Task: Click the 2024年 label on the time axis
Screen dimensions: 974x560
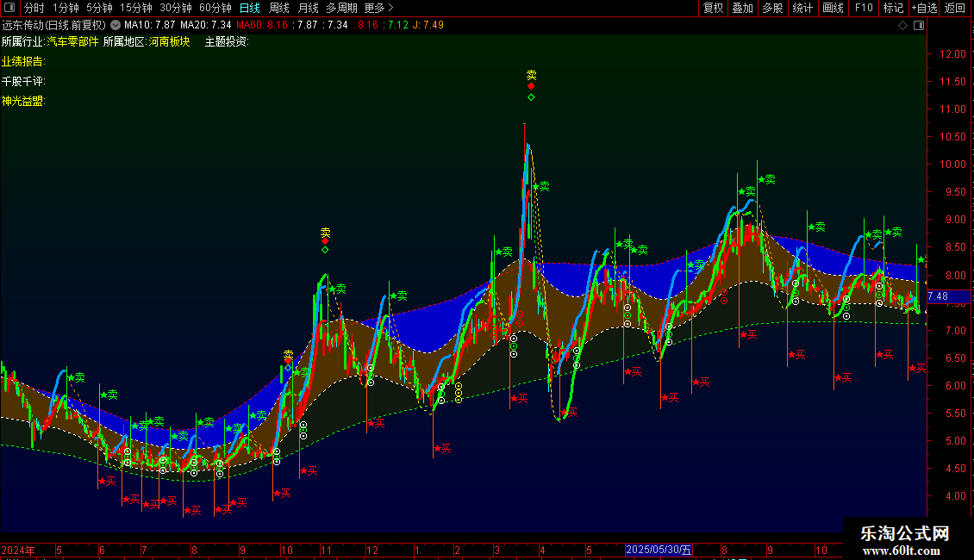Action: tap(18, 550)
